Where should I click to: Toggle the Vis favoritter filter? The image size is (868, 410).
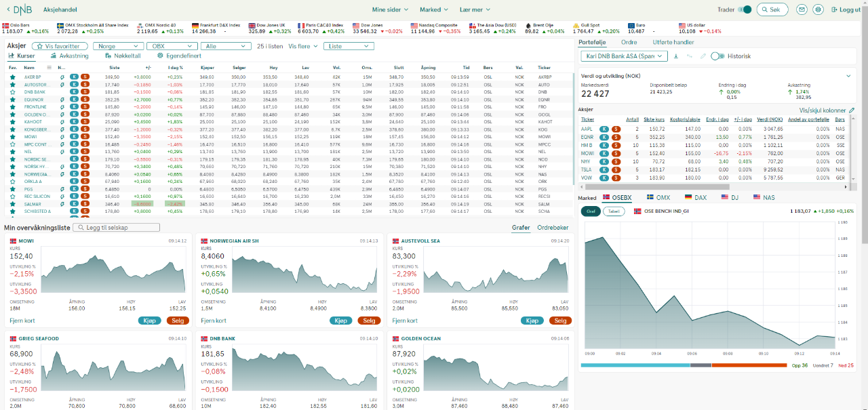pos(60,46)
